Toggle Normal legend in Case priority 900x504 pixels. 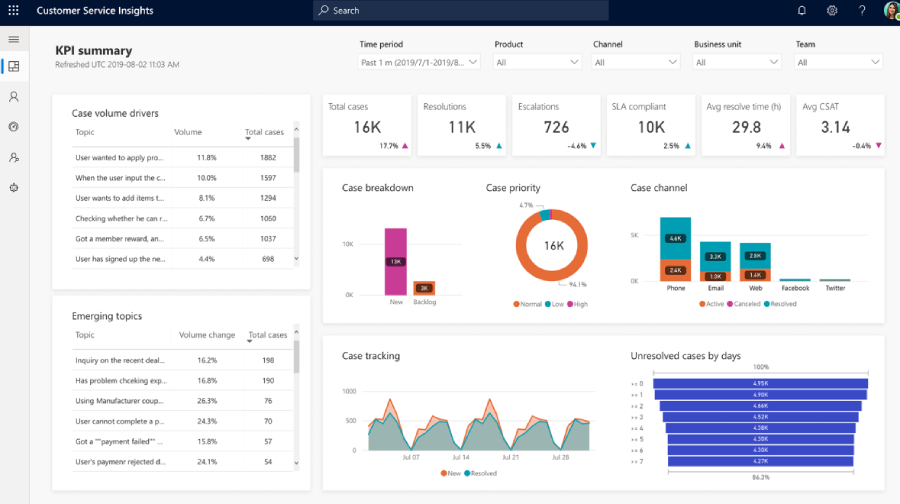tap(527, 304)
